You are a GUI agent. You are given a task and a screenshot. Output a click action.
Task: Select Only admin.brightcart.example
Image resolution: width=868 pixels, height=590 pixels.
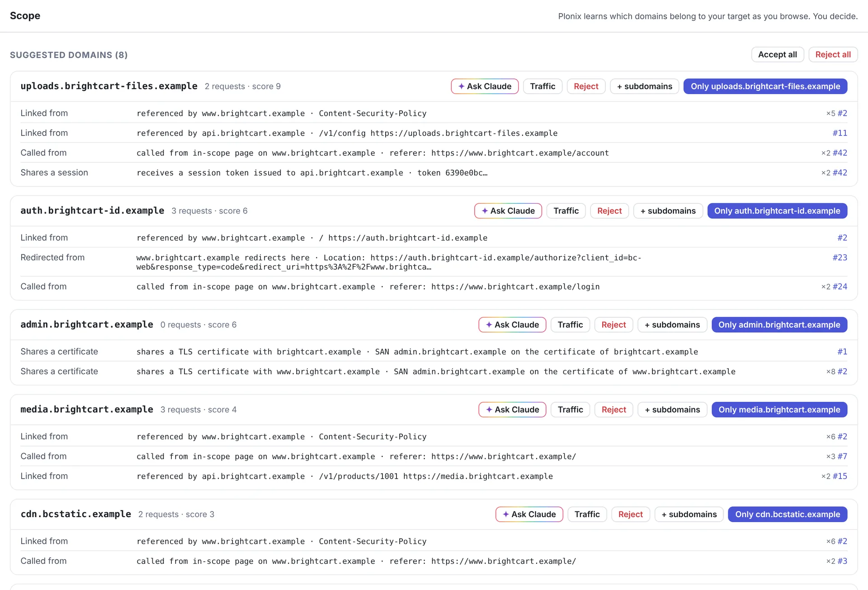click(x=779, y=324)
